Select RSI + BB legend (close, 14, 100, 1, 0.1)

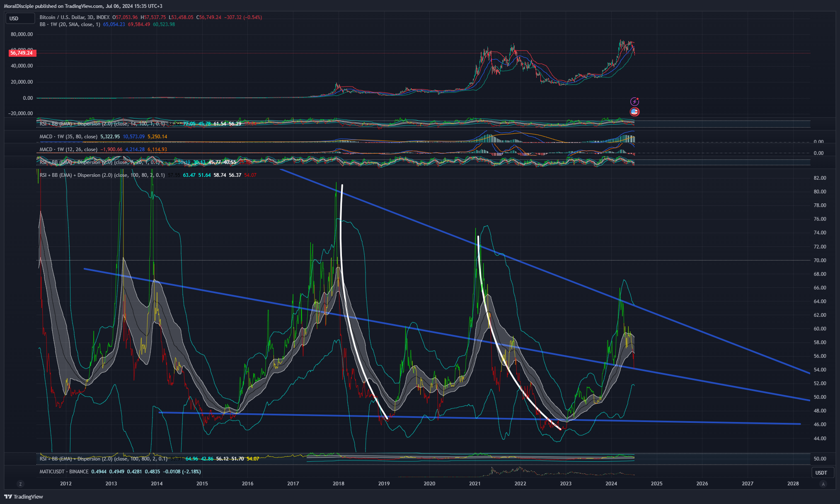click(x=102, y=124)
